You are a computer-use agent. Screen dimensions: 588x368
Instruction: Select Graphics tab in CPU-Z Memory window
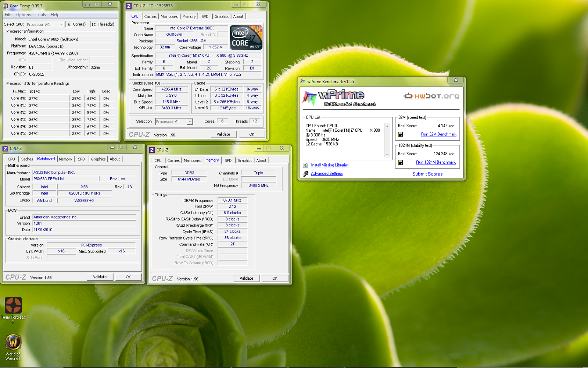(x=245, y=160)
